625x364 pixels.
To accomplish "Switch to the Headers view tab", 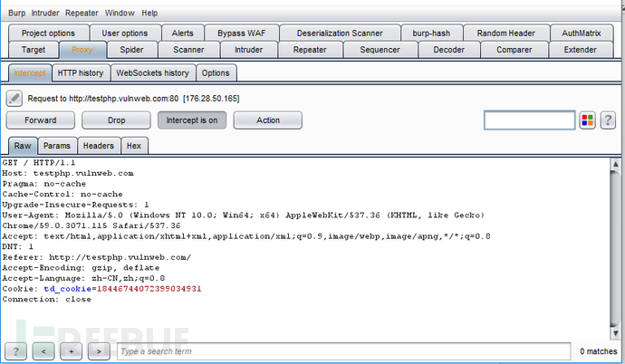I will tap(99, 146).
